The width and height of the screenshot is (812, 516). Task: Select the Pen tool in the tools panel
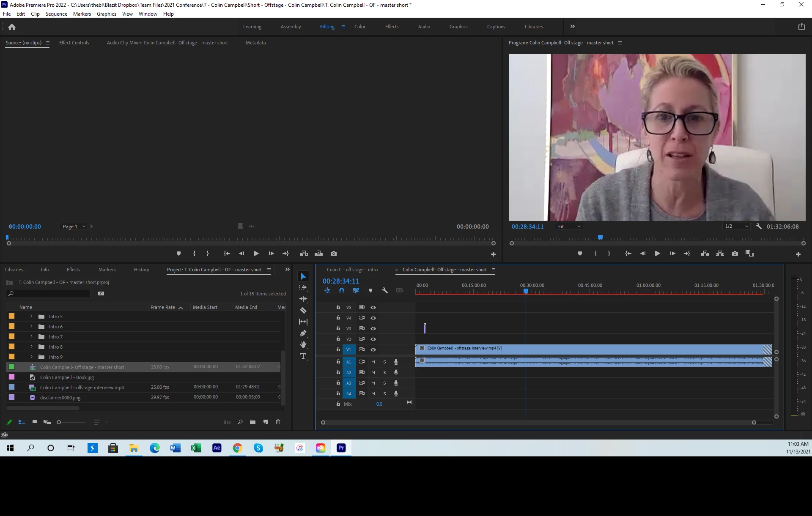click(303, 333)
